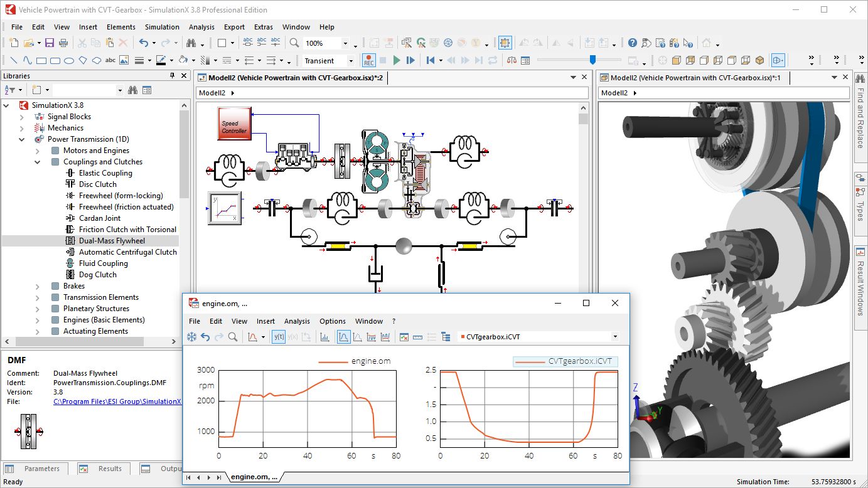Click the Modell2 breadcrumb in diagram view

click(x=212, y=93)
